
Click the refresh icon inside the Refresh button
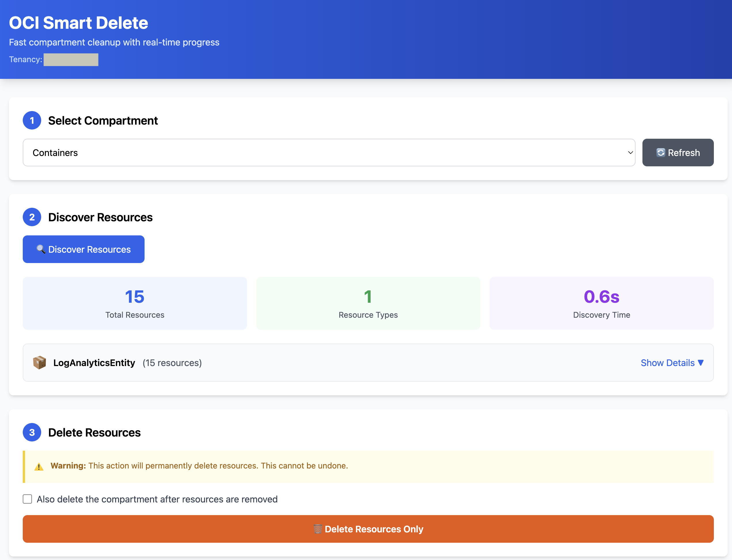(661, 152)
